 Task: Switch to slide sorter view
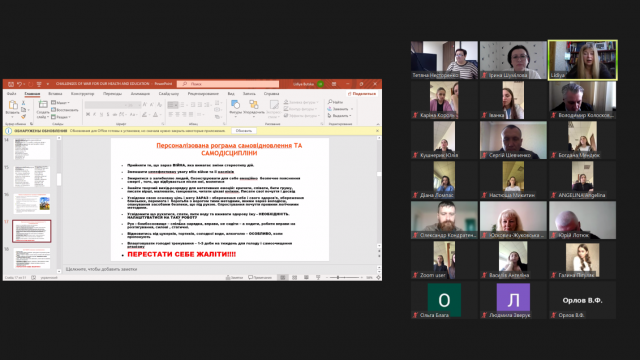pyautogui.click(x=294, y=278)
